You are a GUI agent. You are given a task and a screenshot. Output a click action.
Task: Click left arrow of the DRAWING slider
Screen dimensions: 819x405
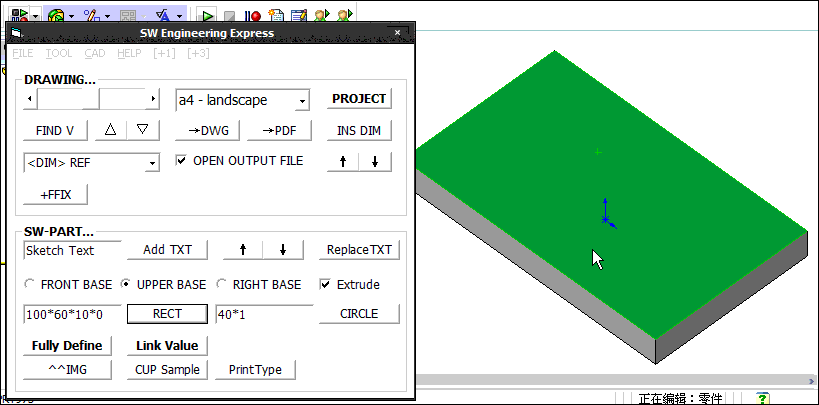coord(30,99)
